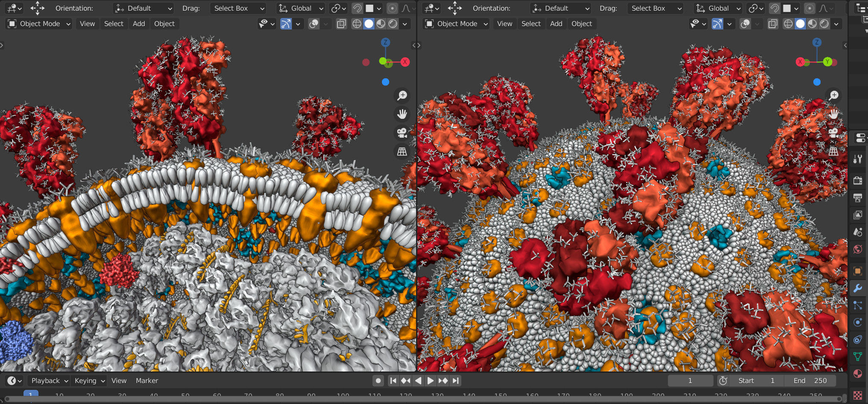This screenshot has height=404, width=868.
Task: Open Object Data properties green triangle tab
Action: click(x=858, y=357)
